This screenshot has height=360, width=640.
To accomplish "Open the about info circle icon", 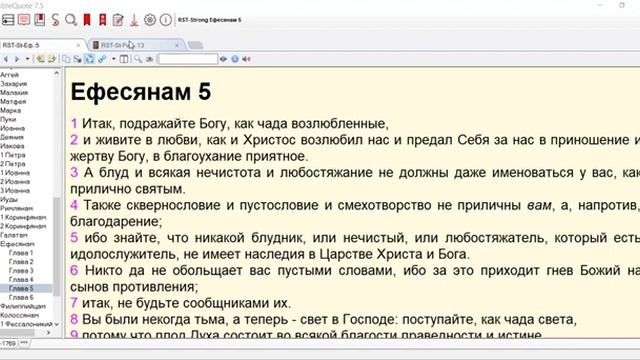I will pyautogui.click(x=165, y=20).
